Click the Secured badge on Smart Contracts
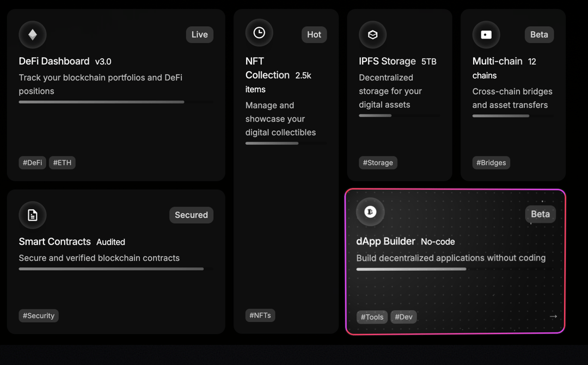Screen dimensions: 588x365 191,215
